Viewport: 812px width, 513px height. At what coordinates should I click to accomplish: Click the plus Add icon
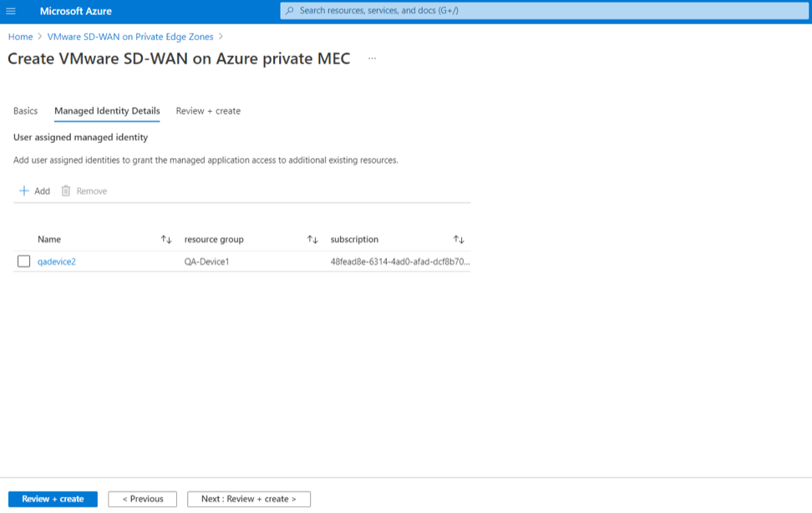[24, 191]
